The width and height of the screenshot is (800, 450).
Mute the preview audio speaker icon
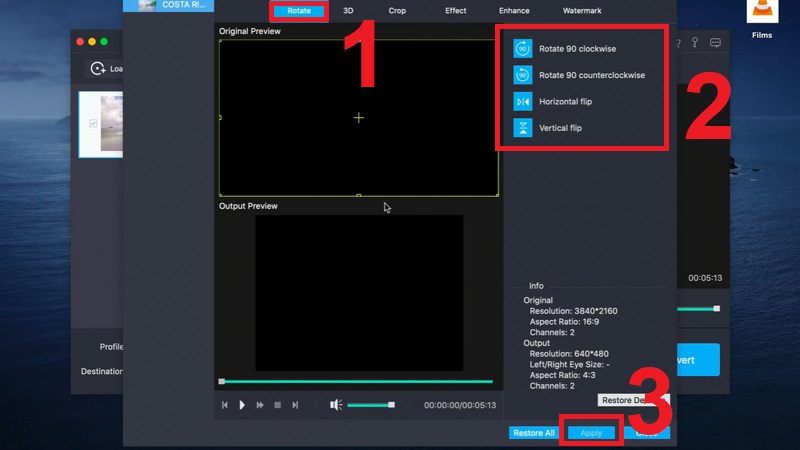[336, 405]
